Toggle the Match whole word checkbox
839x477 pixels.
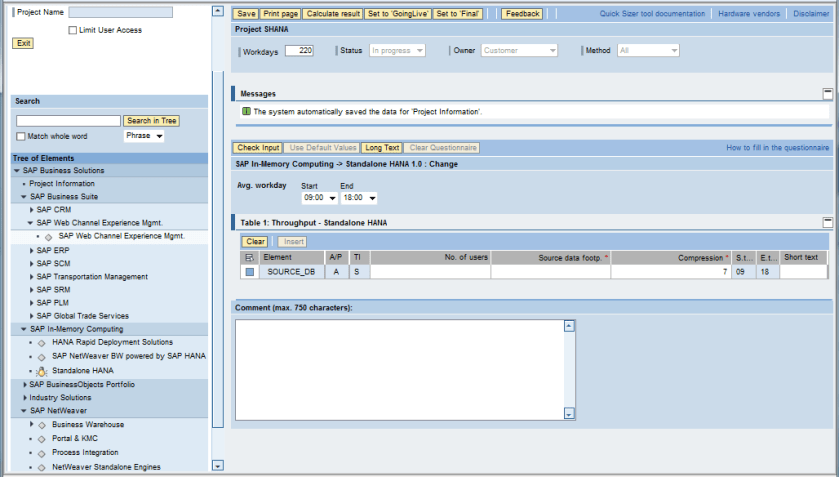21,136
